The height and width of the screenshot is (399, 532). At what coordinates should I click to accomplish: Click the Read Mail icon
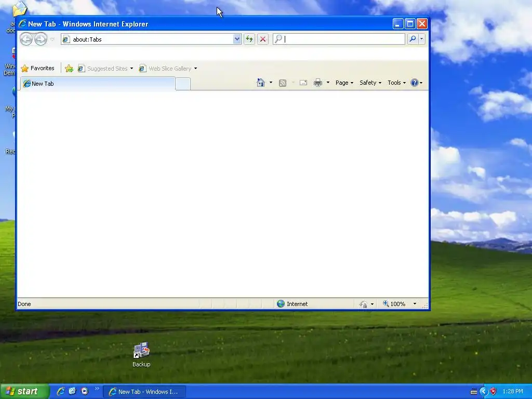303,83
